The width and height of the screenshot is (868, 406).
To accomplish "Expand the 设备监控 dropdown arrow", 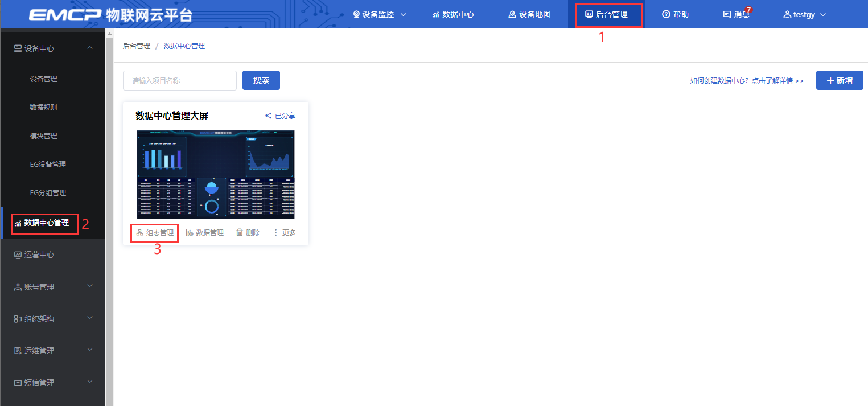I will click(x=404, y=15).
